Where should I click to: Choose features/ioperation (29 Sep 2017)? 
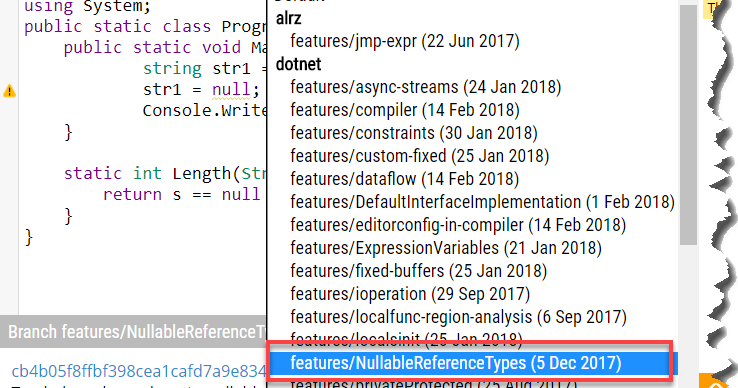click(410, 294)
